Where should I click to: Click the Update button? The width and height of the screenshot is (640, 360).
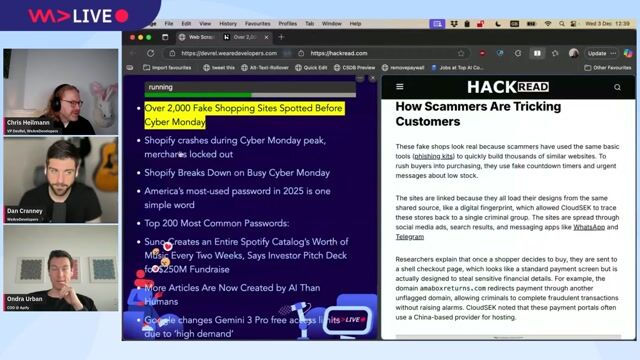(x=597, y=53)
